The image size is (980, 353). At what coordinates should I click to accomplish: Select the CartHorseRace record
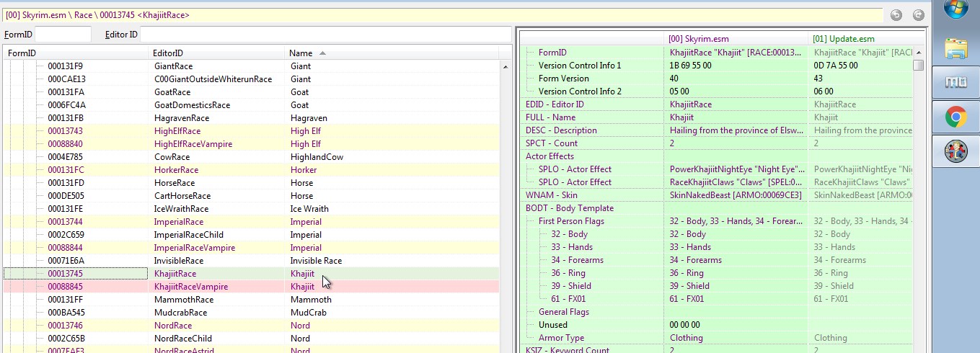251,196
